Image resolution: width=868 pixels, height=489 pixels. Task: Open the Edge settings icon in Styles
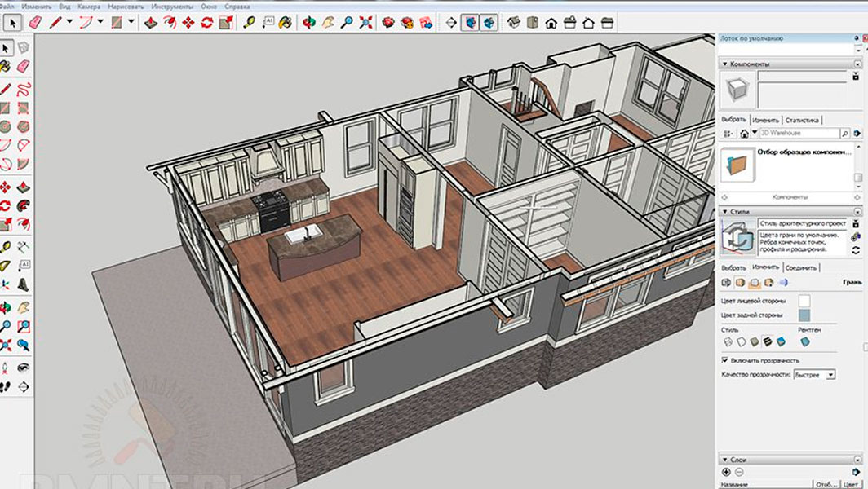(727, 283)
